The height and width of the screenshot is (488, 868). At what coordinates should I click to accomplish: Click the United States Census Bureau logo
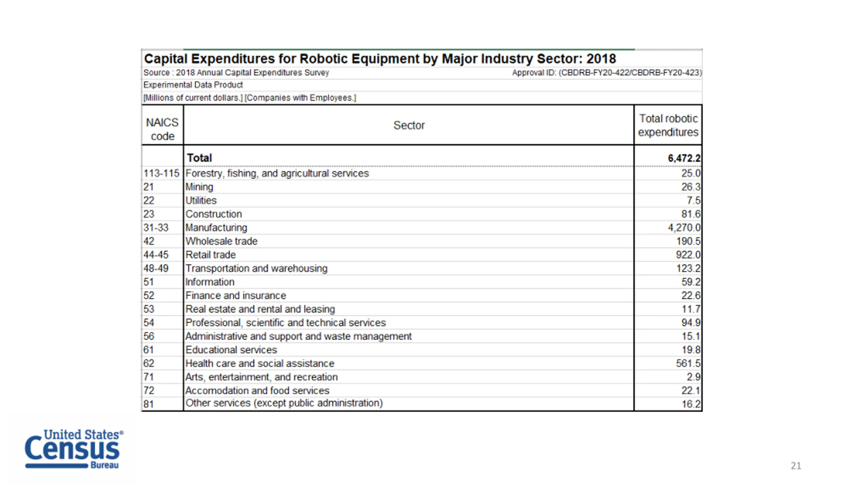[x=74, y=449]
